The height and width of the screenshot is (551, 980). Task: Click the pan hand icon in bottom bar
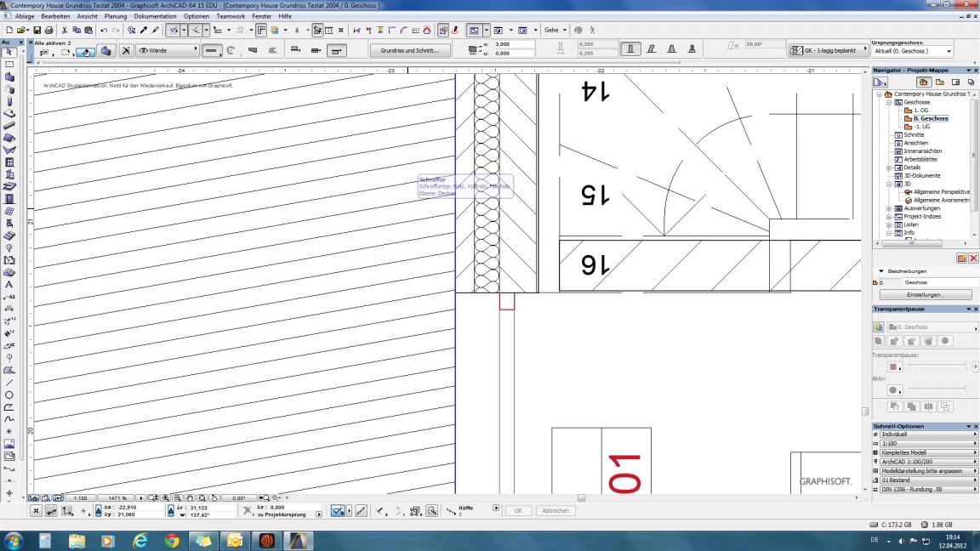click(190, 498)
